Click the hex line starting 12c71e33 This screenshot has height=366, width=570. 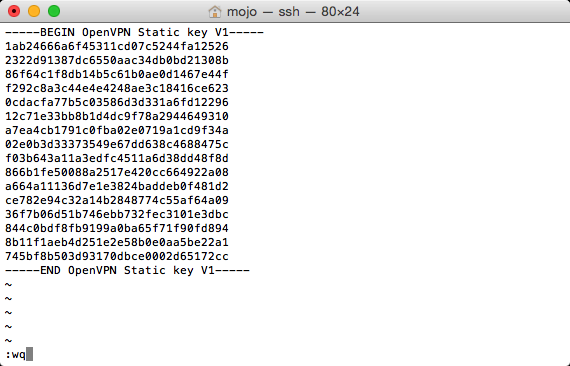pyautogui.click(x=117, y=116)
